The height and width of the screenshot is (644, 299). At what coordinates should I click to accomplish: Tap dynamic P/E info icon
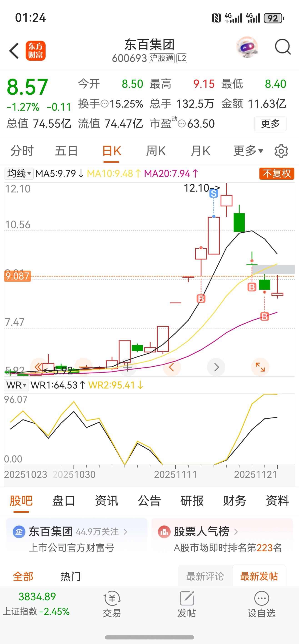tap(182, 123)
